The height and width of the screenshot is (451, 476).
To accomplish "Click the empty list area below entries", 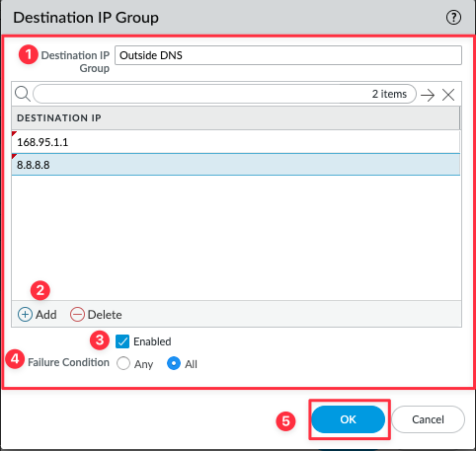I will tap(236, 238).
